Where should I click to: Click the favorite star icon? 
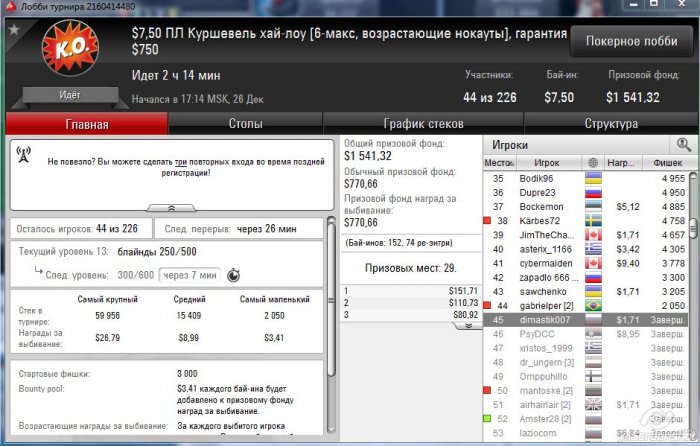(x=14, y=29)
